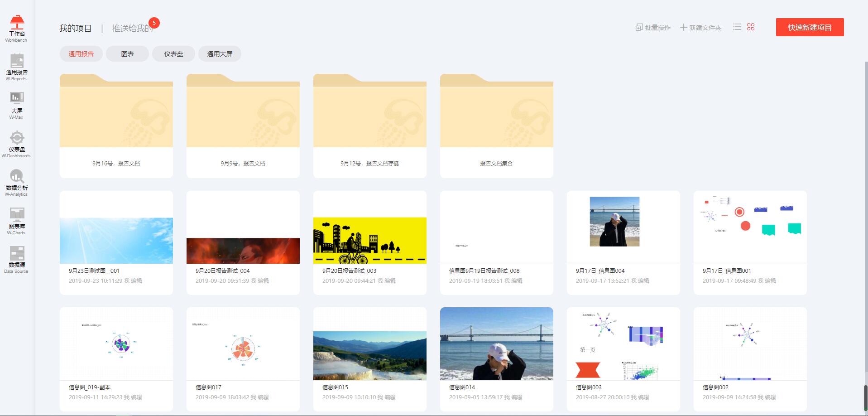The image size is (868, 416).
Task: Select the 通用报告 filter pill
Action: [x=81, y=54]
